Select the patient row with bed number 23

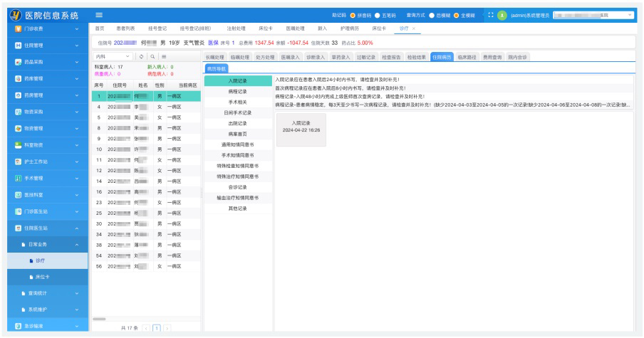pyautogui.click(x=146, y=203)
